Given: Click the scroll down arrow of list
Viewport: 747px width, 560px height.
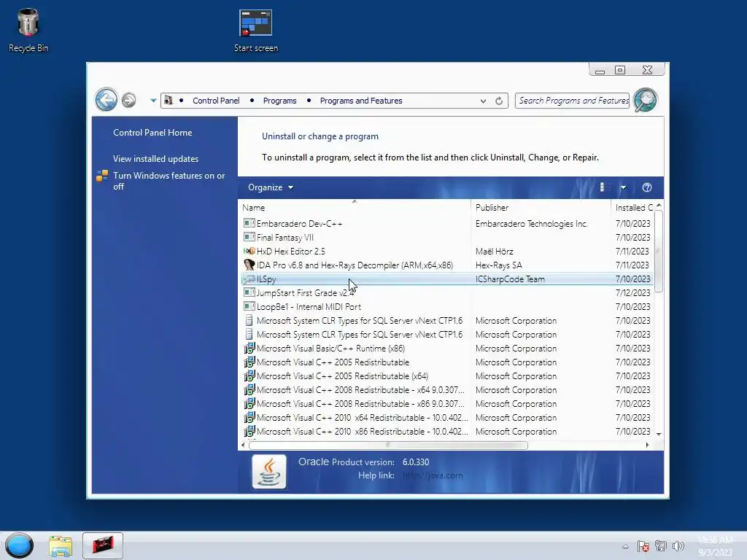Looking at the screenshot, I should click(659, 434).
